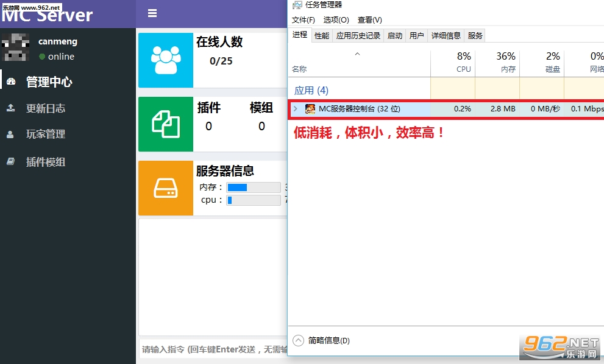
Task: Switch to the 性能 tab
Action: click(322, 36)
